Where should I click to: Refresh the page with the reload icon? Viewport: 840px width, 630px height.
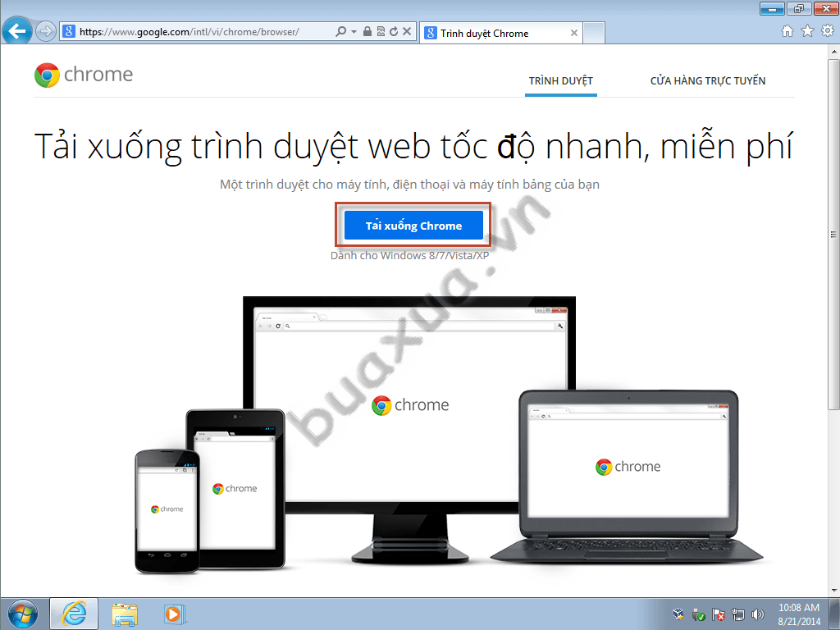click(394, 32)
